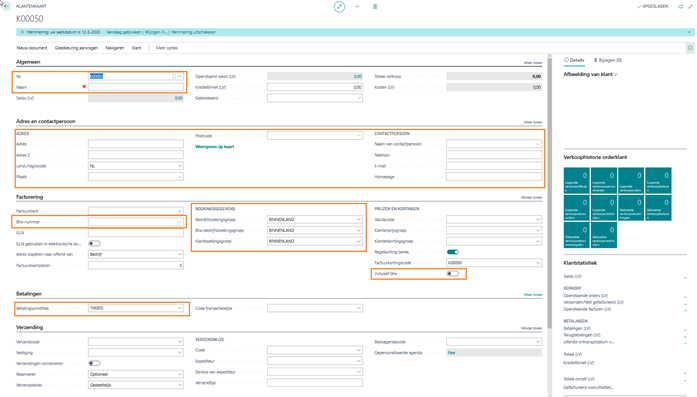Expand the notification bar chevron
The image size is (697, 397).
click(689, 32)
